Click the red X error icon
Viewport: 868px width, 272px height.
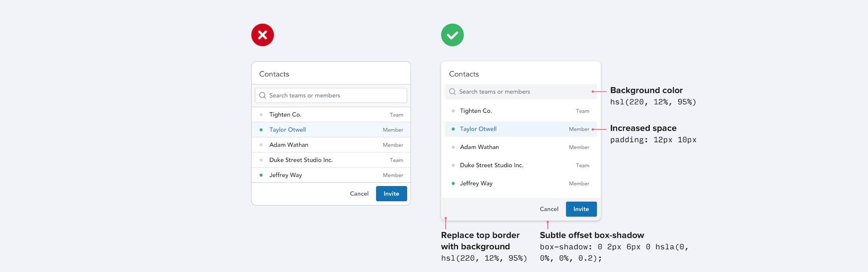click(x=263, y=35)
